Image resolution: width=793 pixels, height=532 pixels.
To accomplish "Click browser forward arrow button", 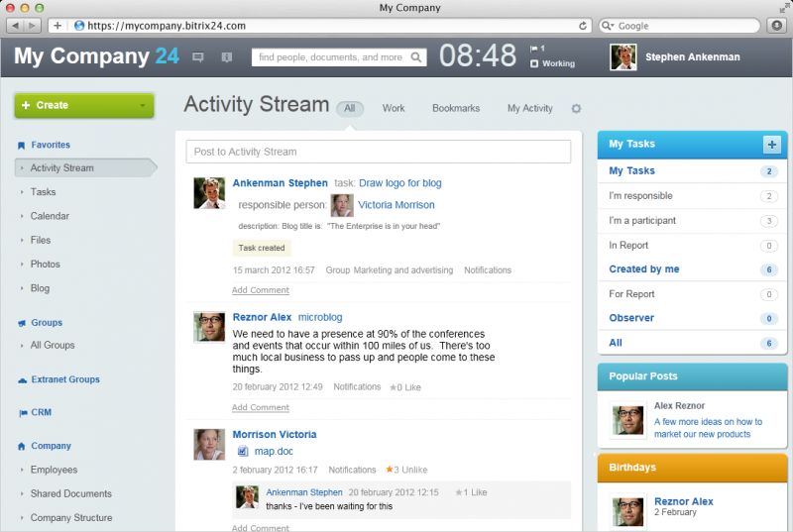I will click(32, 26).
